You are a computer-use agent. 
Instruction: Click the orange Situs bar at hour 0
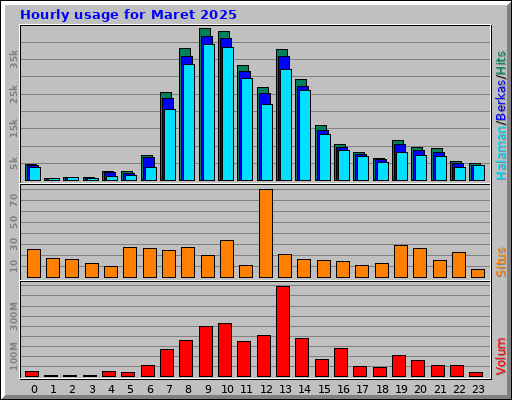pyautogui.click(x=34, y=263)
